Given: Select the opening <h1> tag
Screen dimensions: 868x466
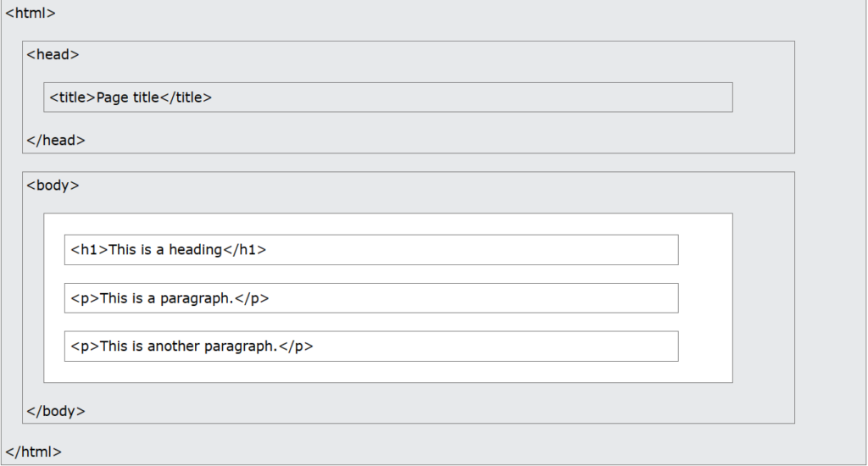Looking at the screenshot, I should tap(90, 250).
